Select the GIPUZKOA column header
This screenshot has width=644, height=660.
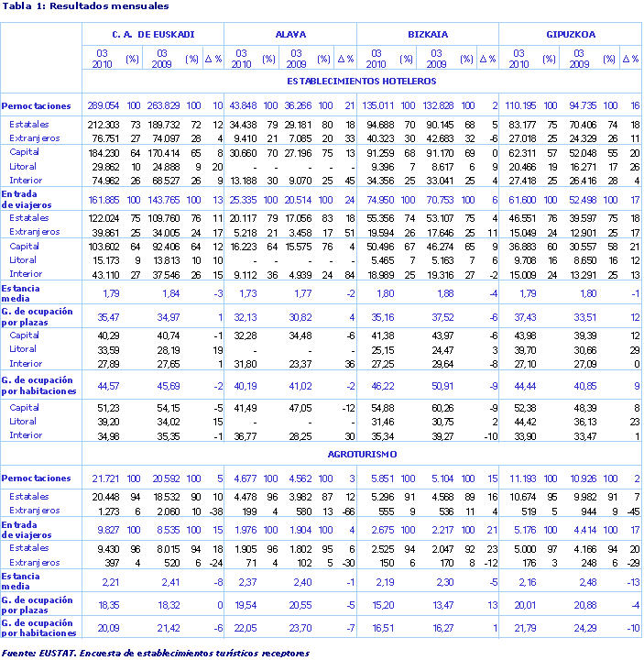point(569,35)
